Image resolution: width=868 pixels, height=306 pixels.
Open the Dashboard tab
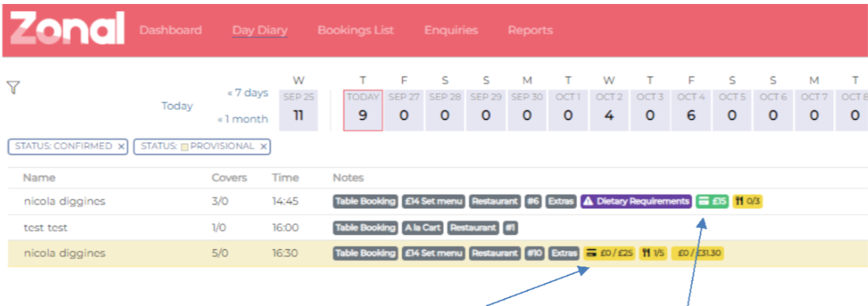(170, 30)
